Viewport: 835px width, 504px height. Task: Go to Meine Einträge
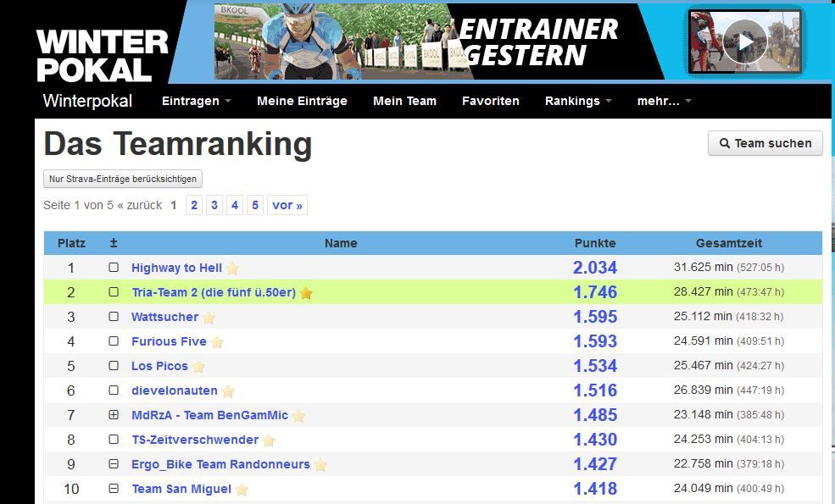(302, 101)
